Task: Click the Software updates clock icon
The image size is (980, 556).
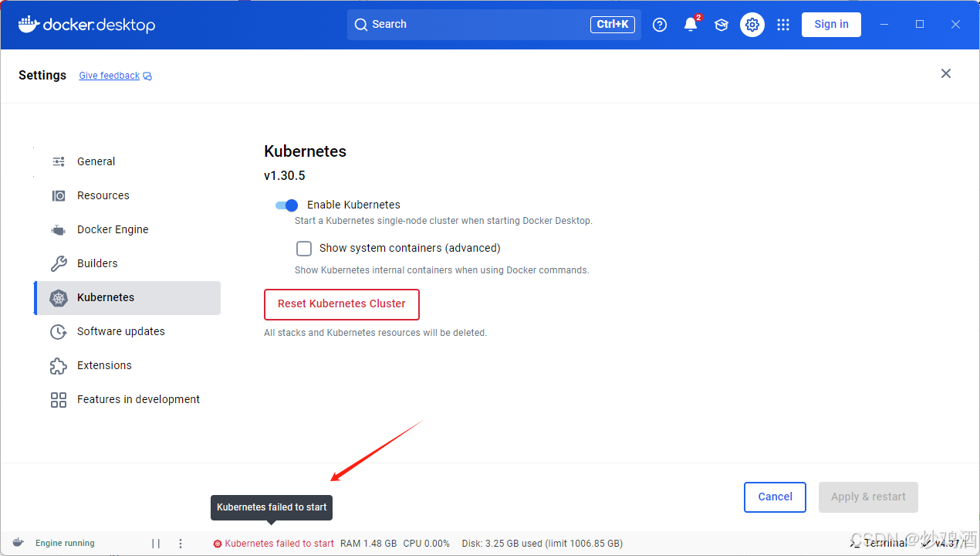Action: [59, 331]
